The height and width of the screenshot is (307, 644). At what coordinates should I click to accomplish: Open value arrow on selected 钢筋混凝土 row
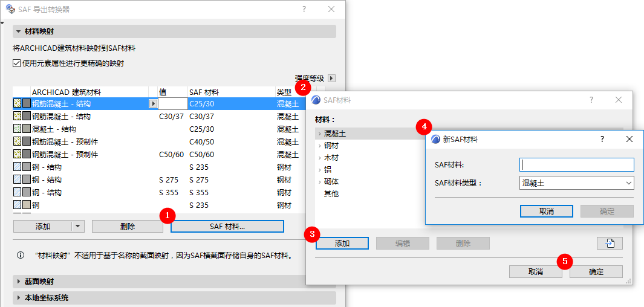point(153,104)
